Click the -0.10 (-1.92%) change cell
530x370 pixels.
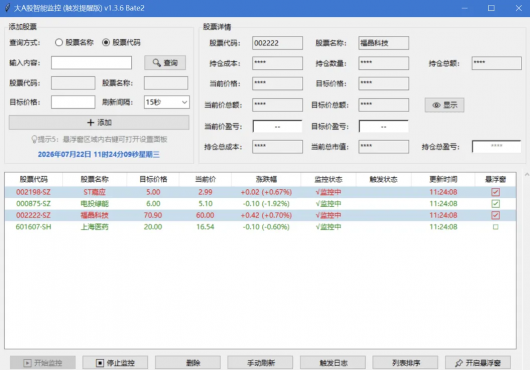click(x=266, y=204)
